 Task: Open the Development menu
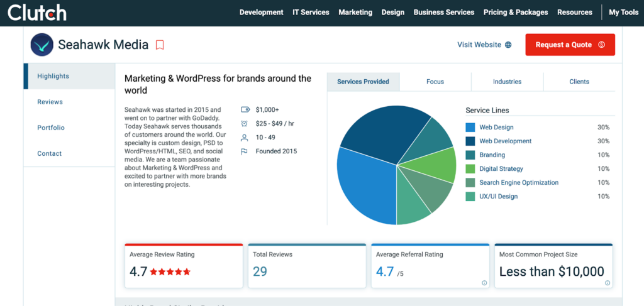click(261, 13)
